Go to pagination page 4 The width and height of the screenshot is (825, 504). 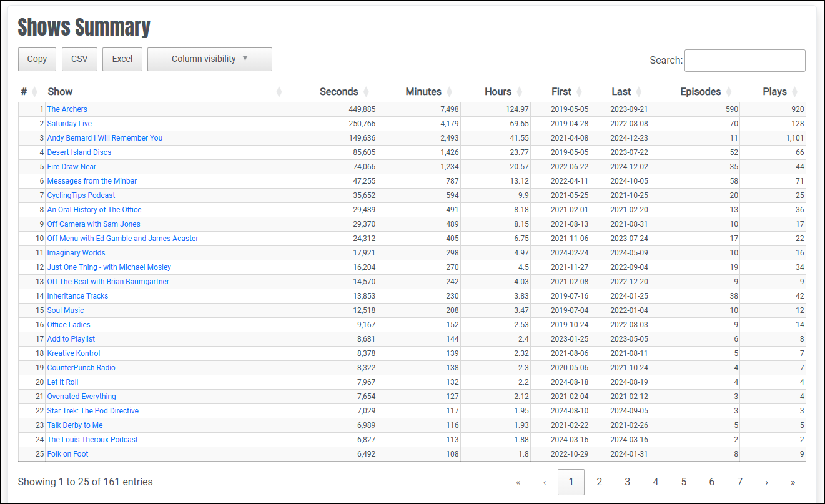(656, 482)
